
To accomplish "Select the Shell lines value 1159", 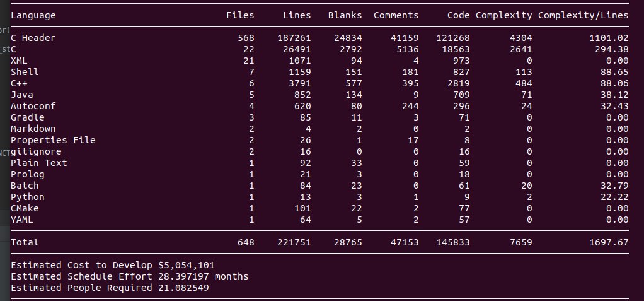I will [299, 72].
